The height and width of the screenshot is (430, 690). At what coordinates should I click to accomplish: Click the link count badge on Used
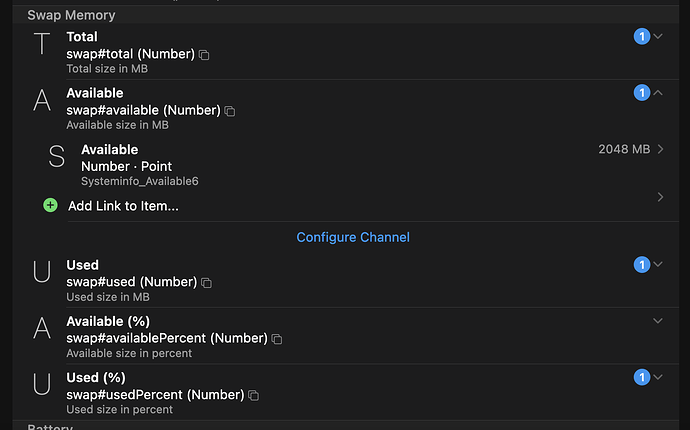pos(642,265)
